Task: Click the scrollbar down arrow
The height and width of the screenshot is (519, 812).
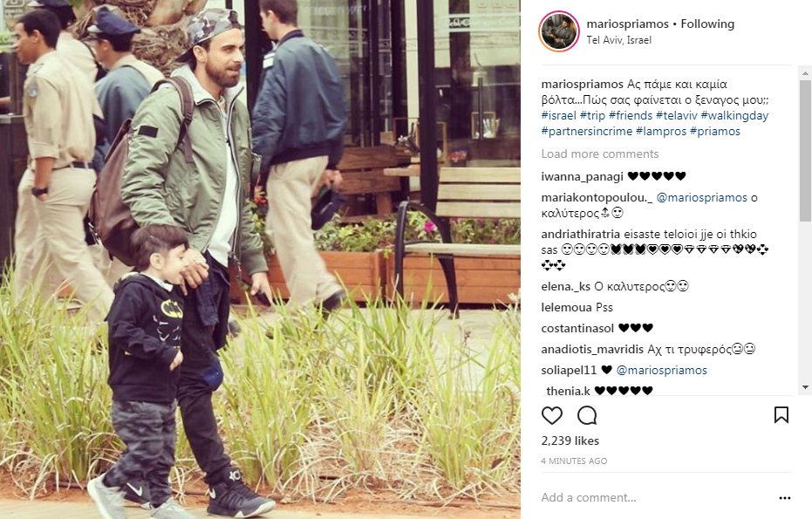Action: [x=805, y=387]
